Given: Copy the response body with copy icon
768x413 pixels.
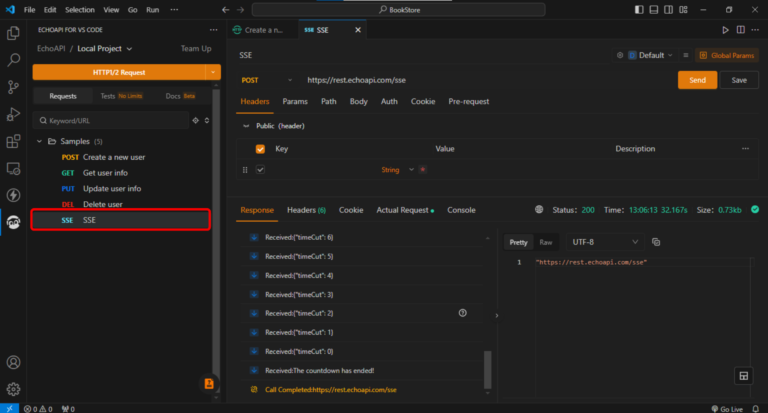Looking at the screenshot, I should pyautogui.click(x=656, y=242).
